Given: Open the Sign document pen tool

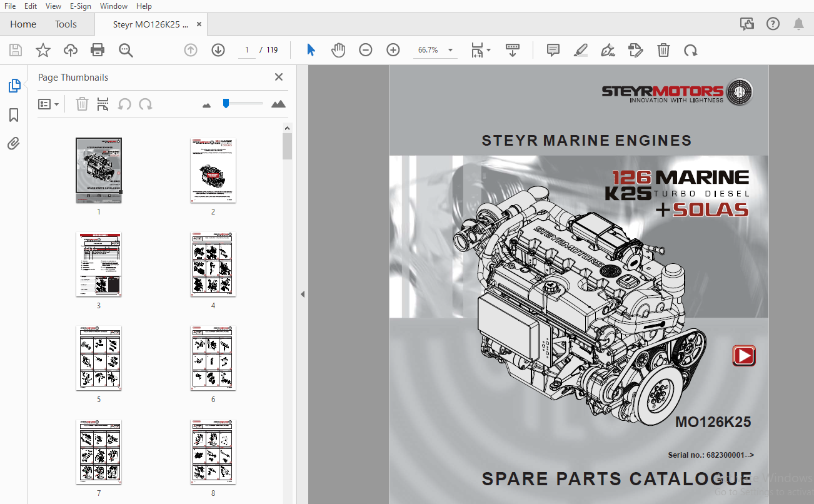Looking at the screenshot, I should coord(608,50).
